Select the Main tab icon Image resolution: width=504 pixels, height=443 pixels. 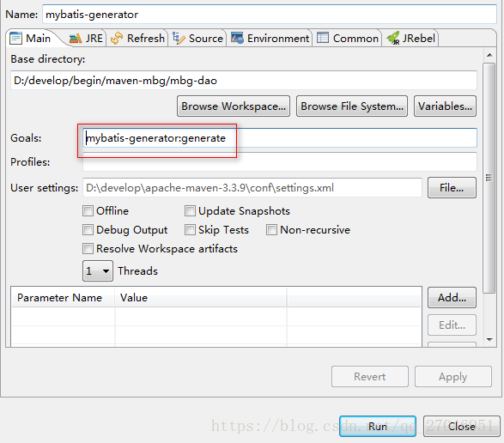15,39
